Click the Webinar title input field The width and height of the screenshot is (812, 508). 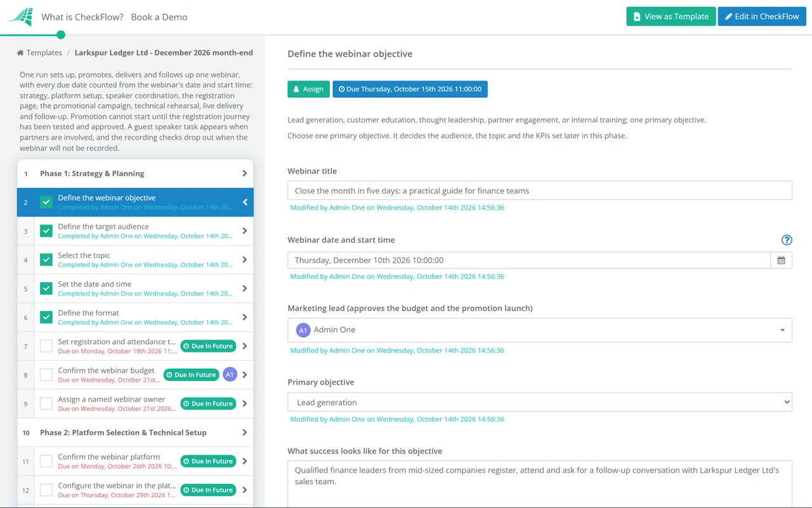point(540,190)
